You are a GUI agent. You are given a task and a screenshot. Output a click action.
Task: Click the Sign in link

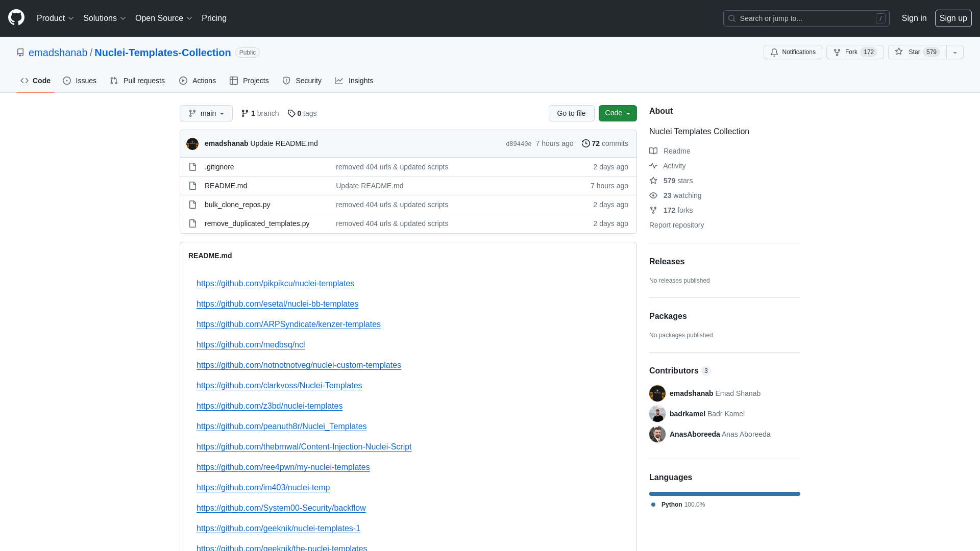point(914,18)
